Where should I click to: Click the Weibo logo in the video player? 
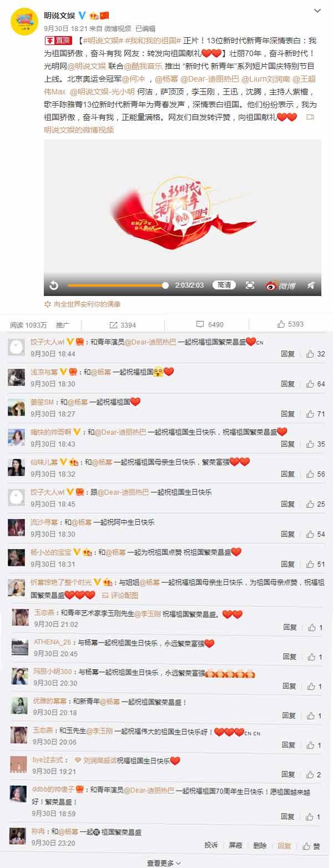(x=280, y=285)
